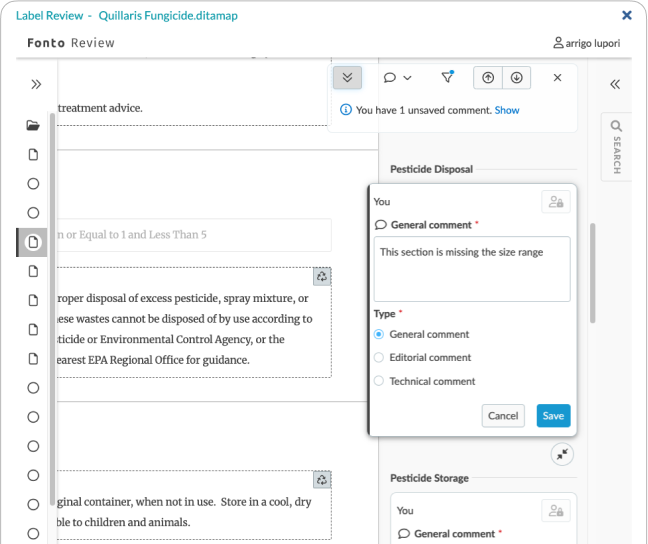Select the General comment radio button
Screen dimensions: 648x544
(379, 334)
